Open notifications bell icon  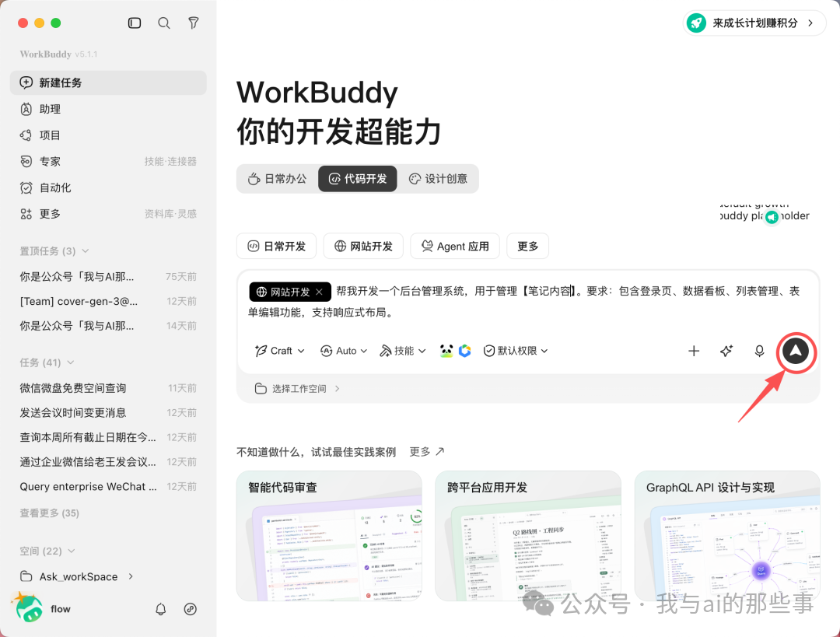pyautogui.click(x=161, y=609)
